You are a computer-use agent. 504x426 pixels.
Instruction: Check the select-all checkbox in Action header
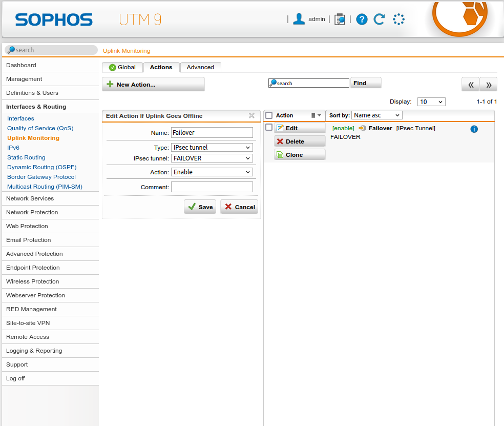click(269, 116)
